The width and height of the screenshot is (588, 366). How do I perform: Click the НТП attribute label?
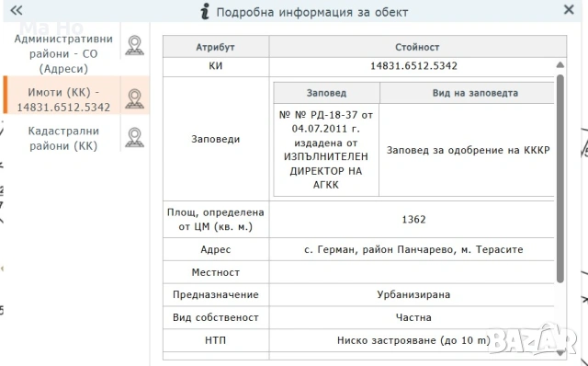215,340
